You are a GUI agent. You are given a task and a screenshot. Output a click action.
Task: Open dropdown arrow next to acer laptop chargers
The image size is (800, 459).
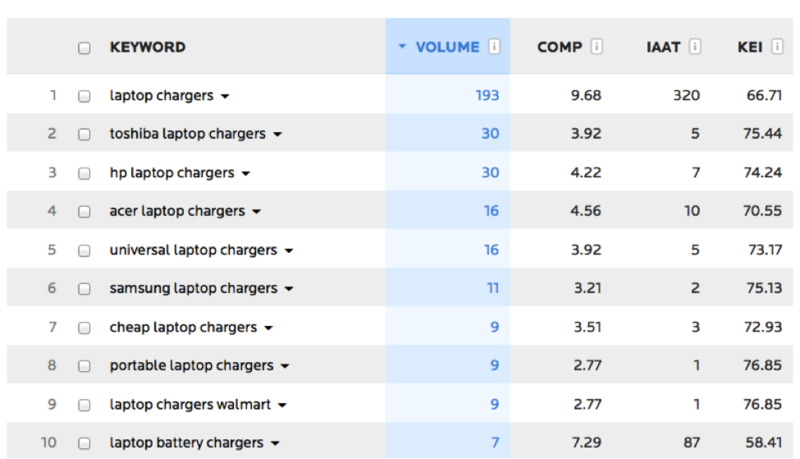tap(257, 212)
